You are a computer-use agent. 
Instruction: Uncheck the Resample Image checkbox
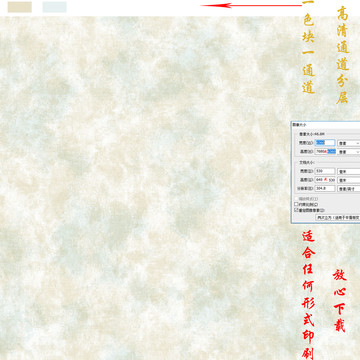pyautogui.click(x=296, y=210)
